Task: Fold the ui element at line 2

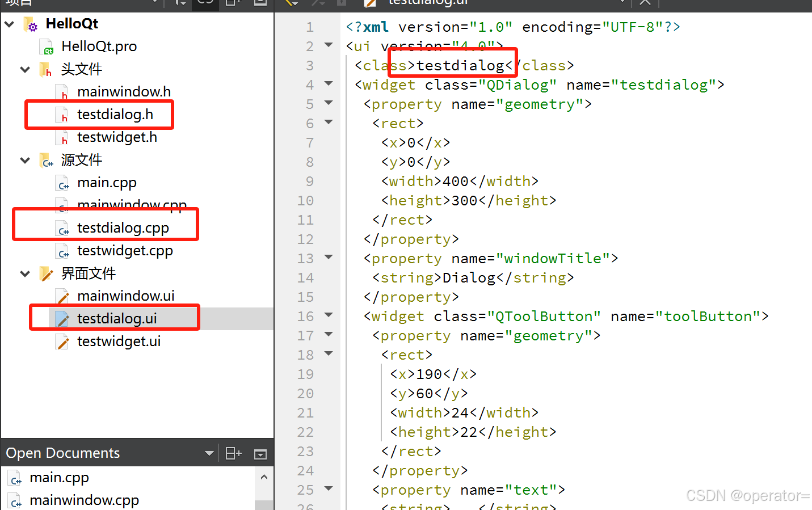Action: tap(329, 45)
